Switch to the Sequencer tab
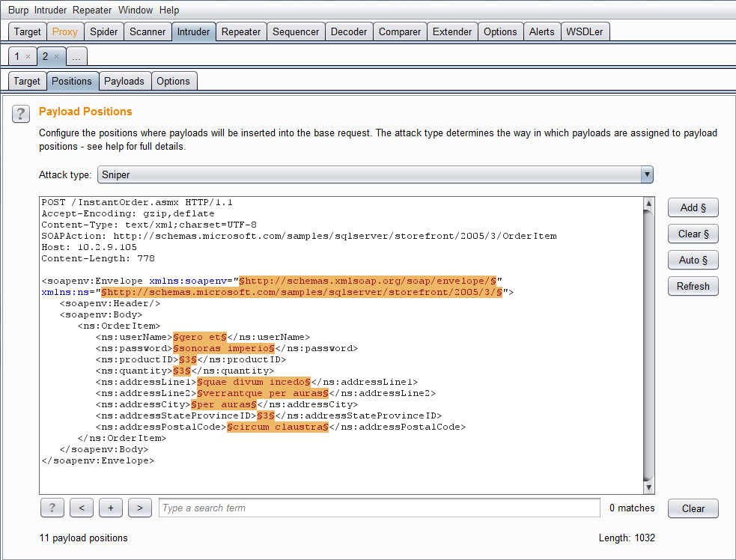 (296, 32)
